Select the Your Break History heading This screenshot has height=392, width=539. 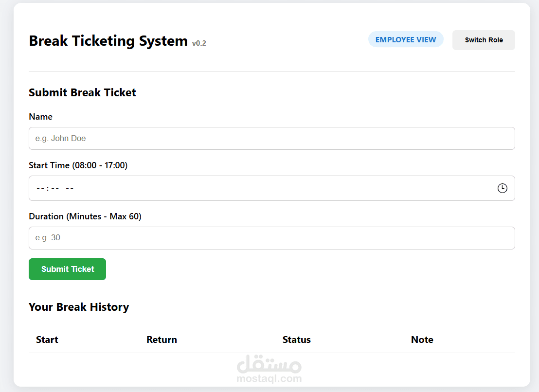pyautogui.click(x=79, y=307)
